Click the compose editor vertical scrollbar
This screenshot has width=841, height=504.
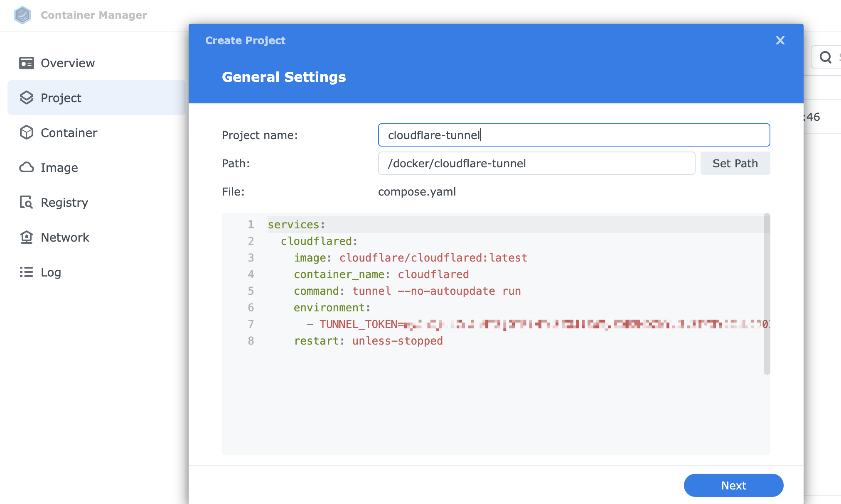[x=767, y=294]
